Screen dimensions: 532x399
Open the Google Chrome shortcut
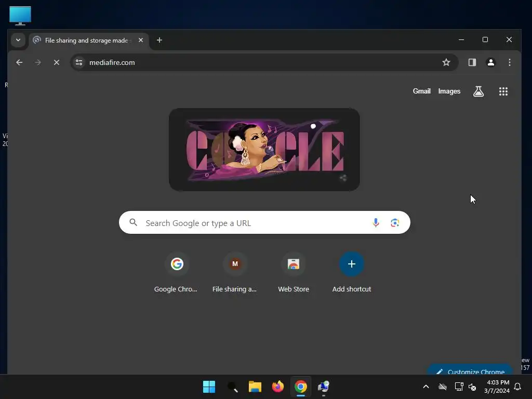176,272
